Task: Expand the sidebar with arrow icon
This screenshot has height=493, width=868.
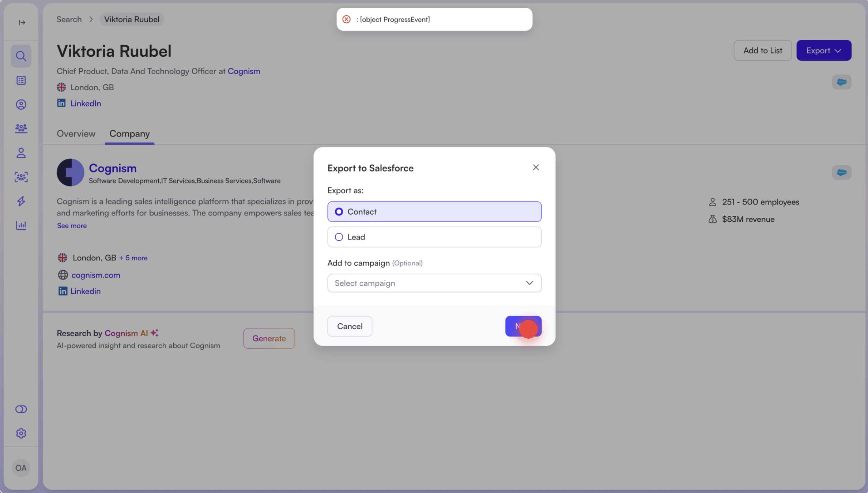Action: click(22, 22)
